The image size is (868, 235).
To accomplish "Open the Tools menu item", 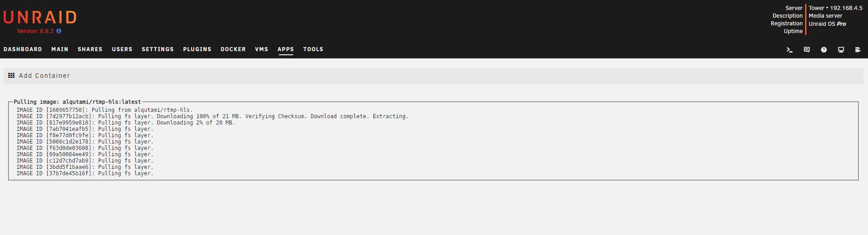I will pos(313,49).
